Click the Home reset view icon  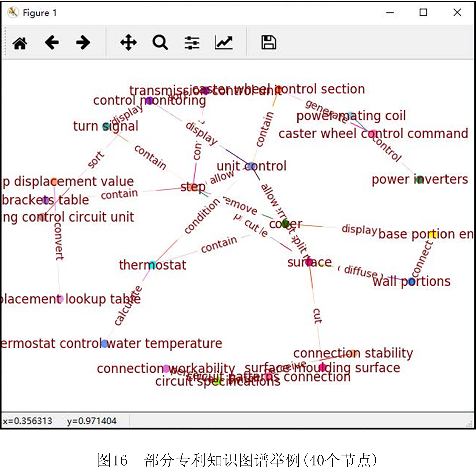(x=20, y=43)
